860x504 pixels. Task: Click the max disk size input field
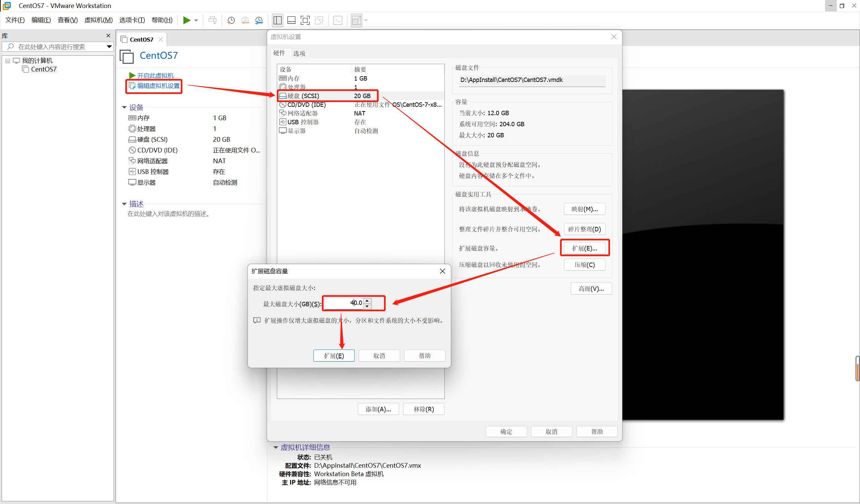point(344,303)
